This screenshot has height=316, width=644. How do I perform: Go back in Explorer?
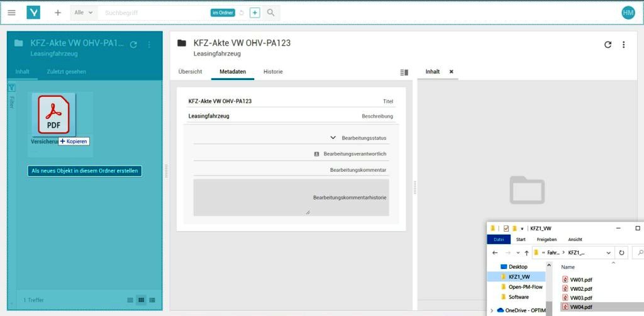pos(495,253)
